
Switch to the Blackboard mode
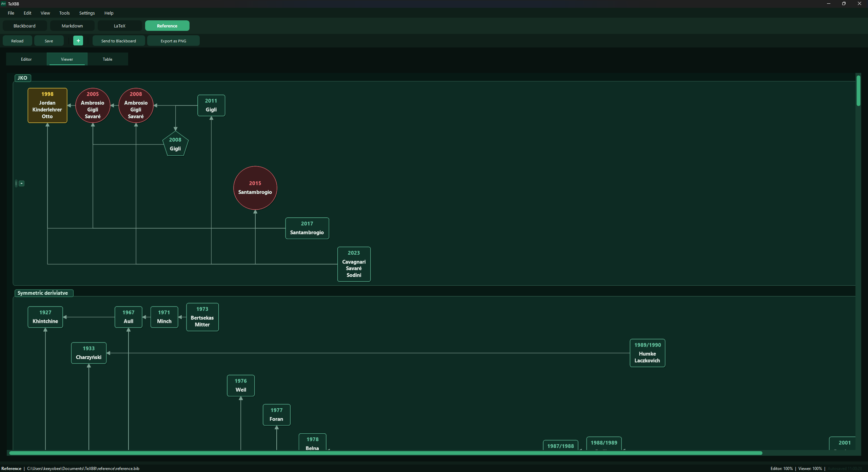pyautogui.click(x=24, y=26)
